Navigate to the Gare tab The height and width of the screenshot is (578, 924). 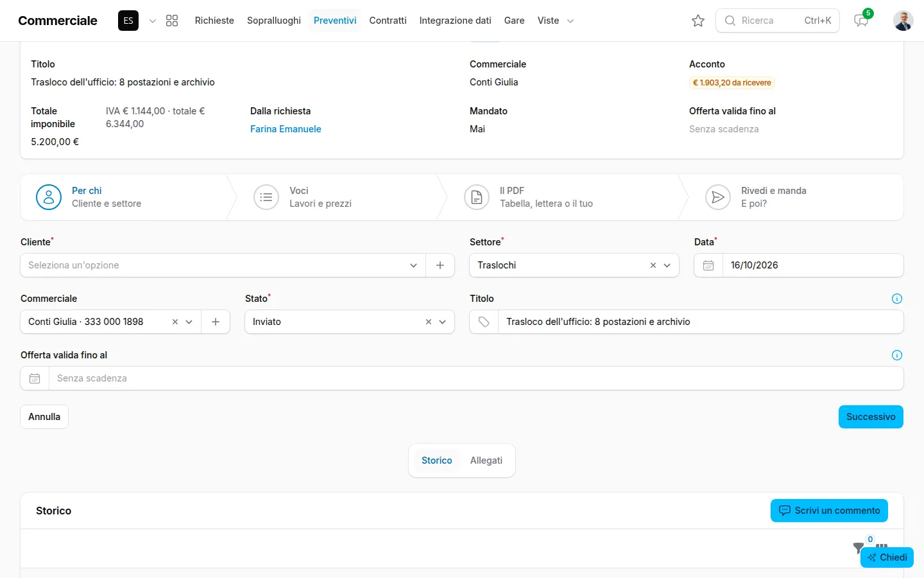[x=515, y=21]
